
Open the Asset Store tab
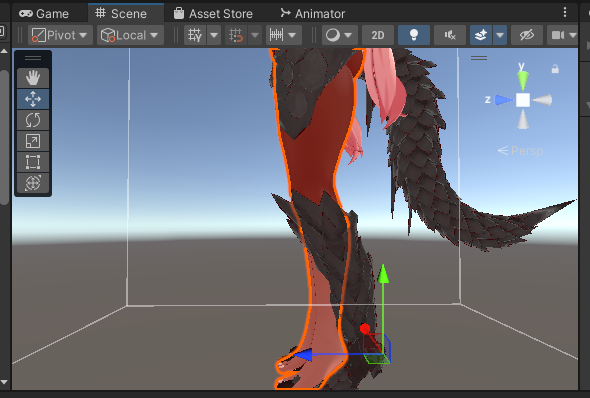[213, 14]
